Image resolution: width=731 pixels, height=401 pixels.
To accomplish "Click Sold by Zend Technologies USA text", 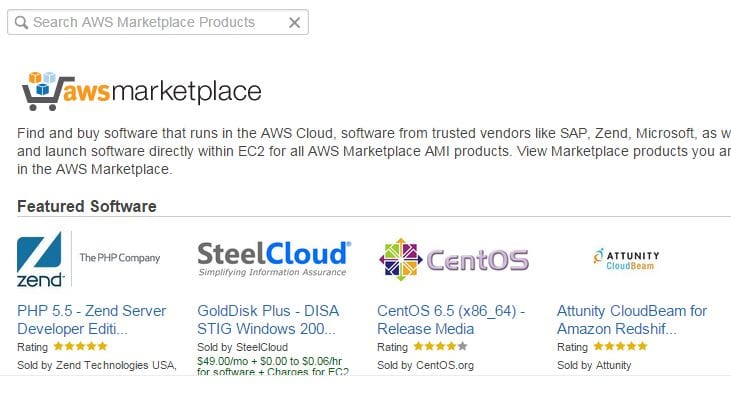I will (x=97, y=365).
